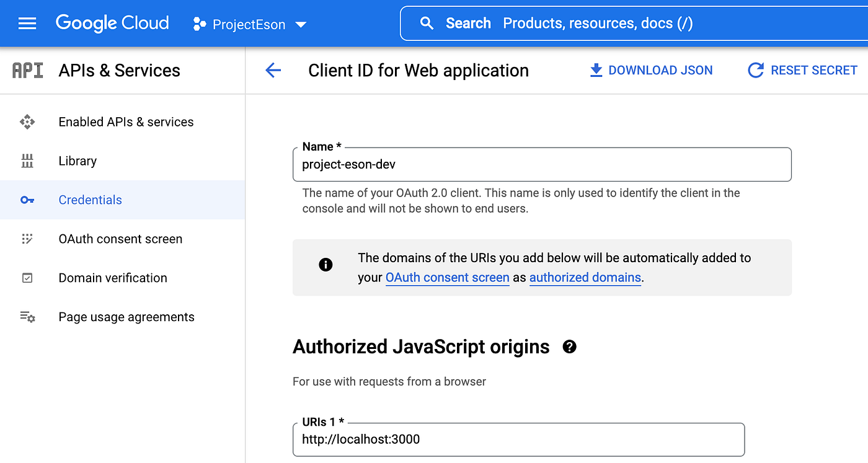Select the OAuth consent screen icon
This screenshot has height=463, width=868.
[x=27, y=239]
